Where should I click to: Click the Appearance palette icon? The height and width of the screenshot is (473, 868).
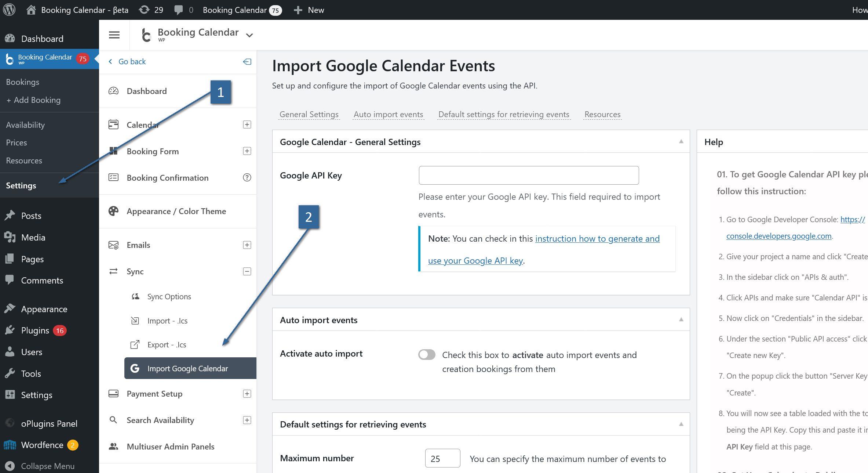[x=113, y=211]
